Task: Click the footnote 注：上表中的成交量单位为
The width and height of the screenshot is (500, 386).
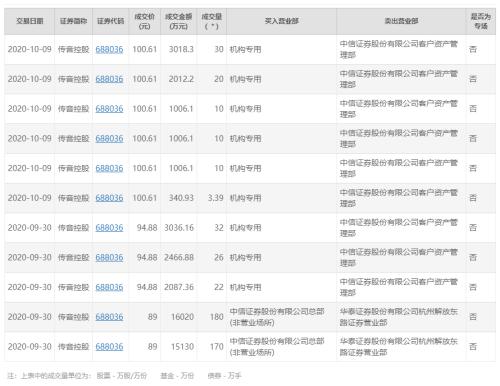Action: [49, 376]
